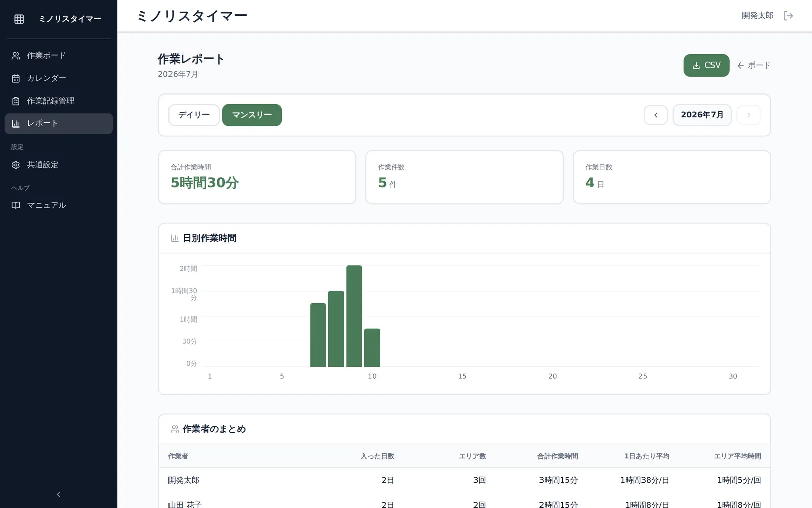This screenshot has width=812, height=508.
Task: Click the 合計作業時間 column header in table
Action: pos(557,456)
